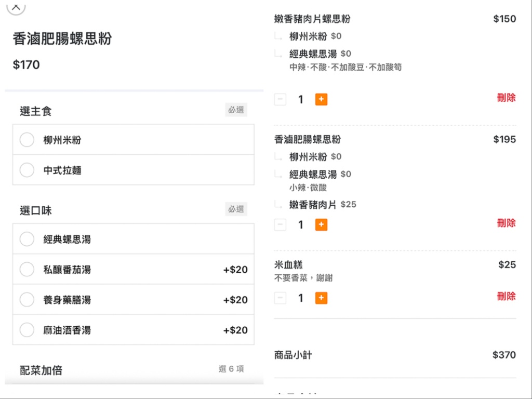
Task: Add one more 香滷肥腸螺思粉 in cart
Action: click(321, 224)
